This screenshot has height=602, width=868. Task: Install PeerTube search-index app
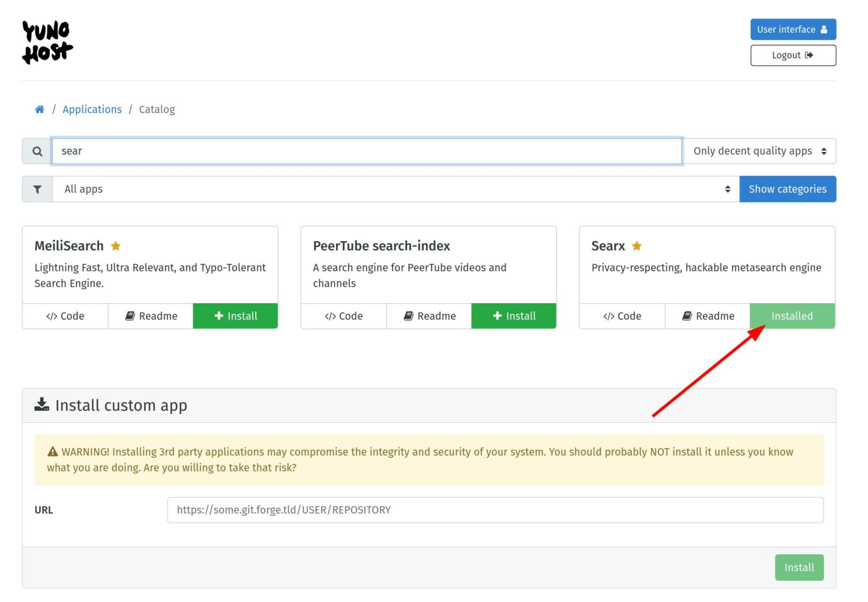click(x=514, y=316)
